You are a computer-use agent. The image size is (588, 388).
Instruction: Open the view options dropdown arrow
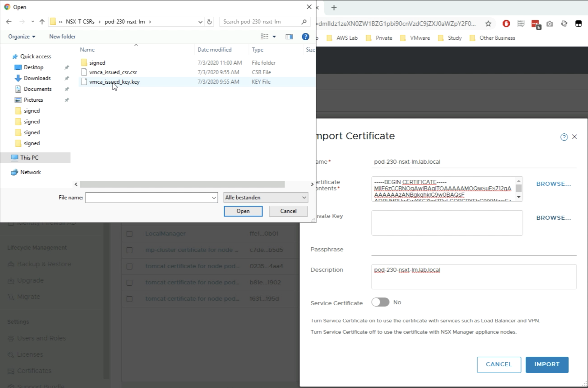274,37
